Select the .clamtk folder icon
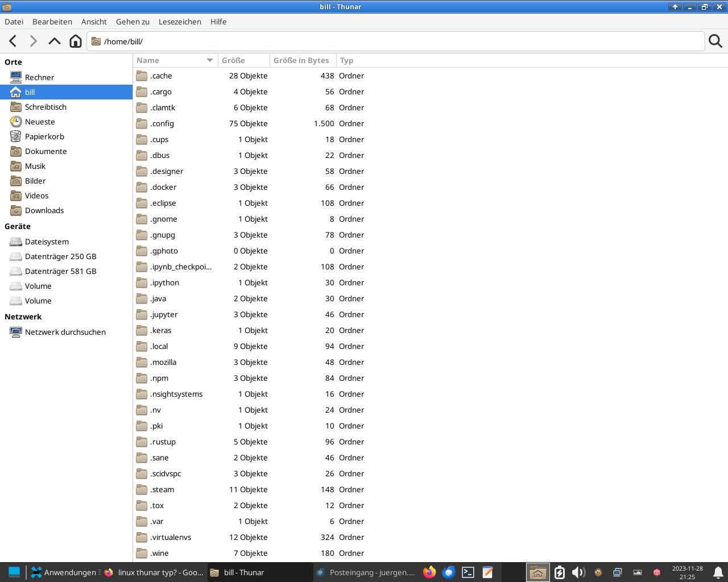This screenshot has height=582, width=728. coord(142,107)
